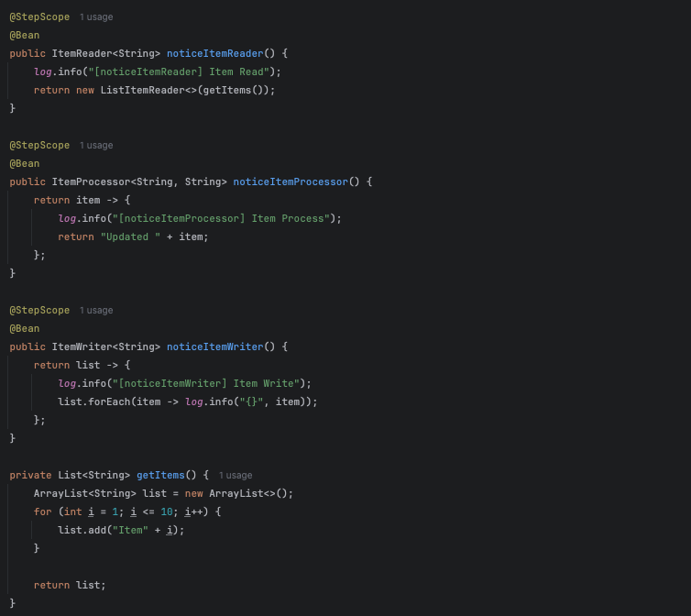691x616 pixels.
Task: Click the number 10 in the for loop
Action: [x=167, y=511]
